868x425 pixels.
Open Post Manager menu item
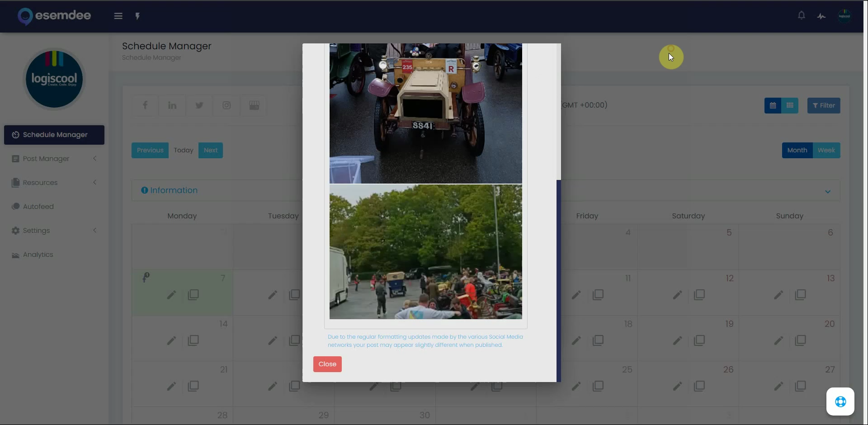tap(54, 159)
